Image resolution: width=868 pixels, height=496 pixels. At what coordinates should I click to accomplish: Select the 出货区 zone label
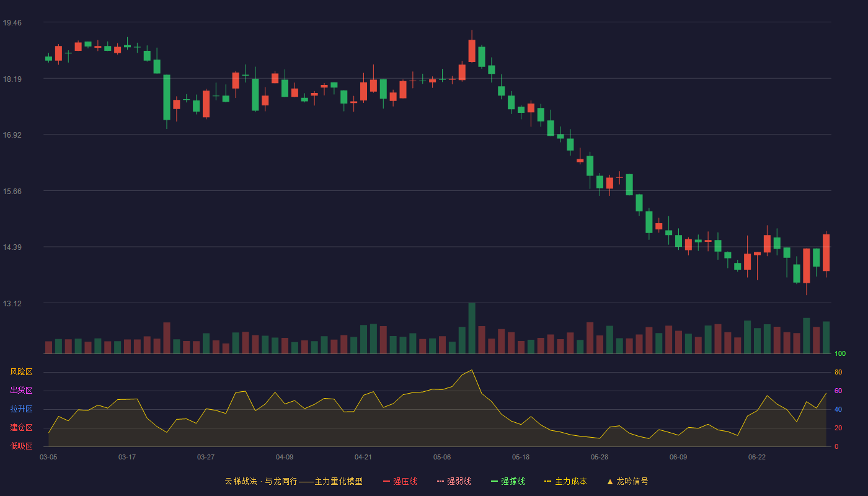click(21, 391)
